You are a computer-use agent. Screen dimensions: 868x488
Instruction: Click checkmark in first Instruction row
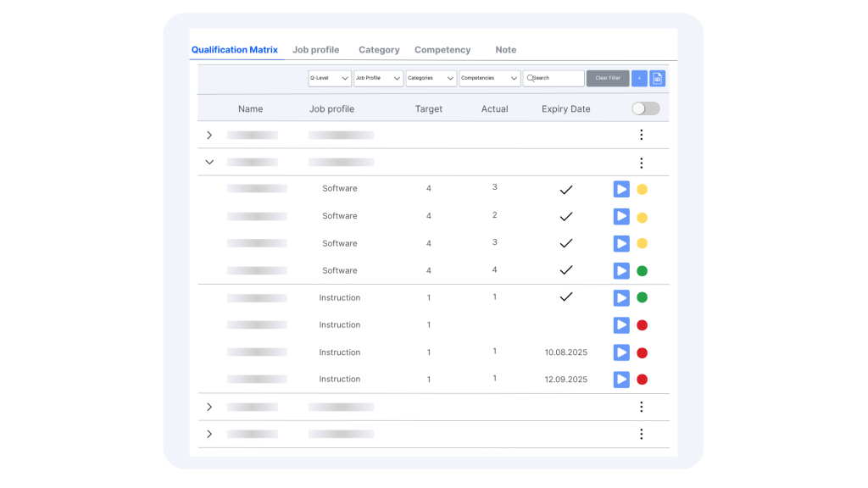click(566, 297)
